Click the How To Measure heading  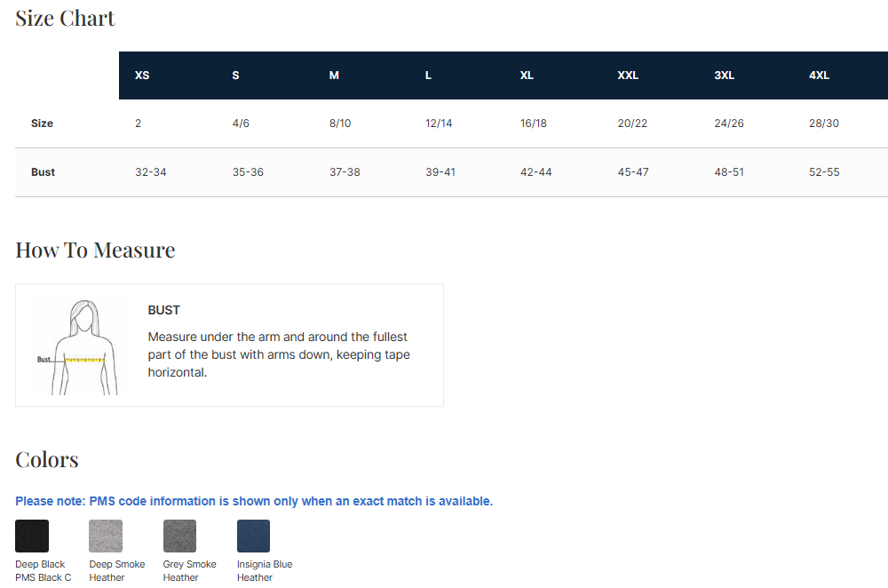coord(95,250)
